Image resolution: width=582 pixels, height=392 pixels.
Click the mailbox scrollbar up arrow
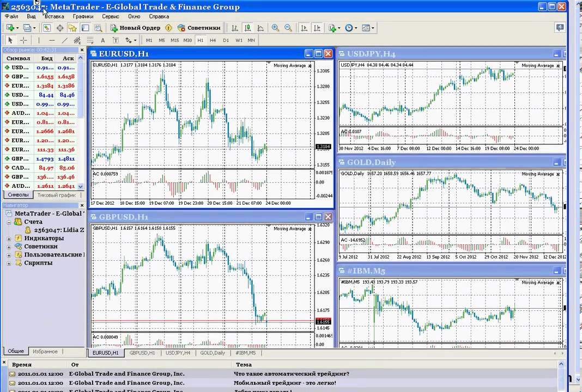coord(561,365)
